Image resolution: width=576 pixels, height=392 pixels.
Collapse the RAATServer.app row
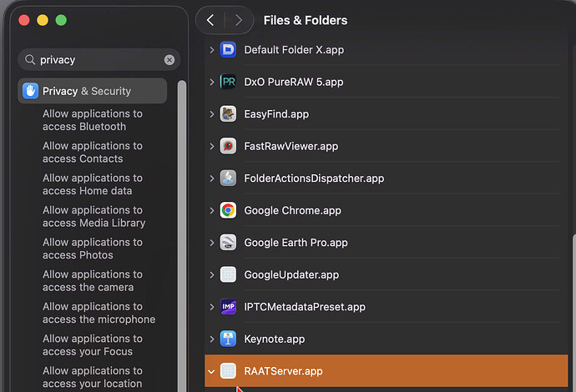[211, 371]
